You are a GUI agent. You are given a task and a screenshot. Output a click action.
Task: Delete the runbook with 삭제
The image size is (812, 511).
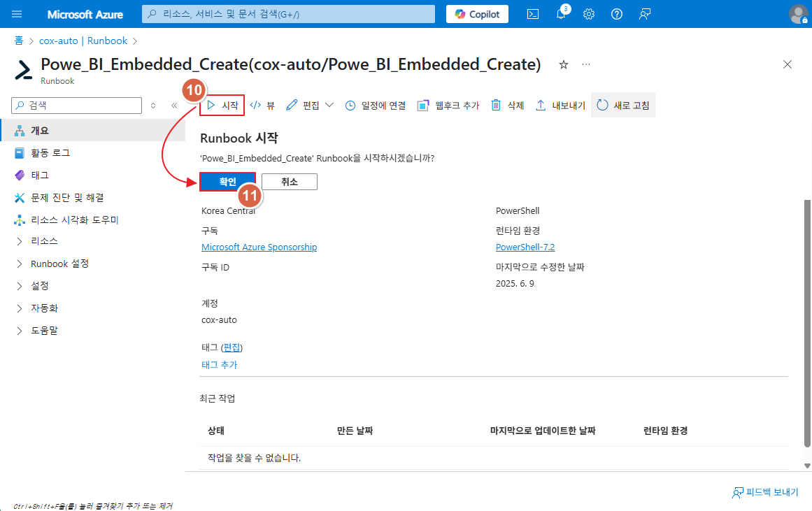pyautogui.click(x=508, y=105)
